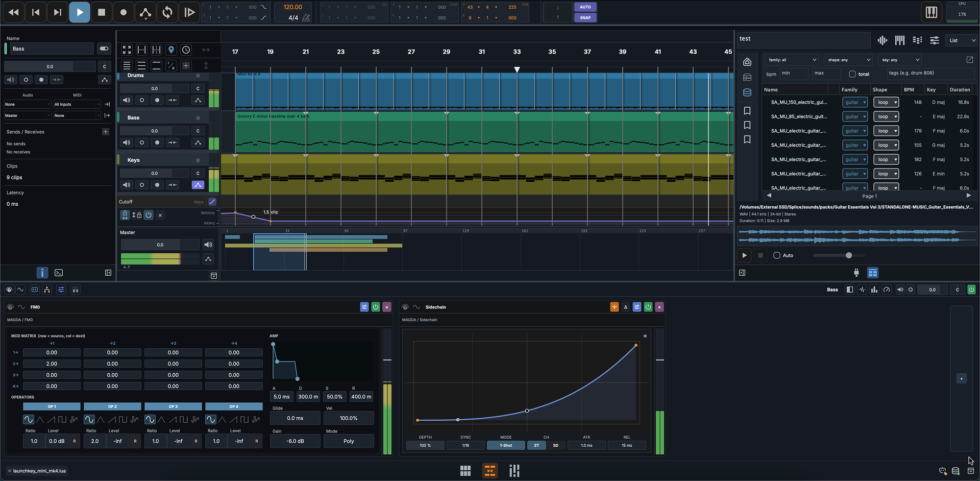Image resolution: width=980 pixels, height=481 pixels.
Task: Toggle the SNAP button in top bar
Action: 585,17
